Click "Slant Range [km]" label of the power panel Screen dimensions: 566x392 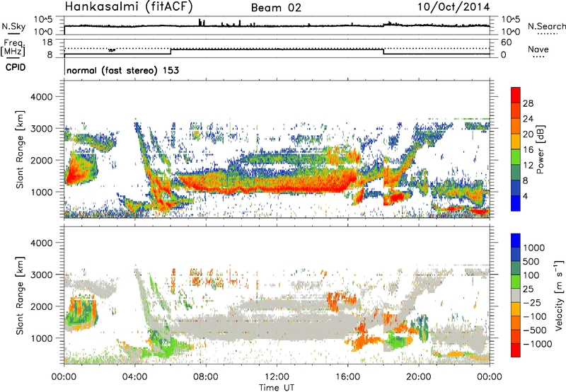tap(20, 149)
